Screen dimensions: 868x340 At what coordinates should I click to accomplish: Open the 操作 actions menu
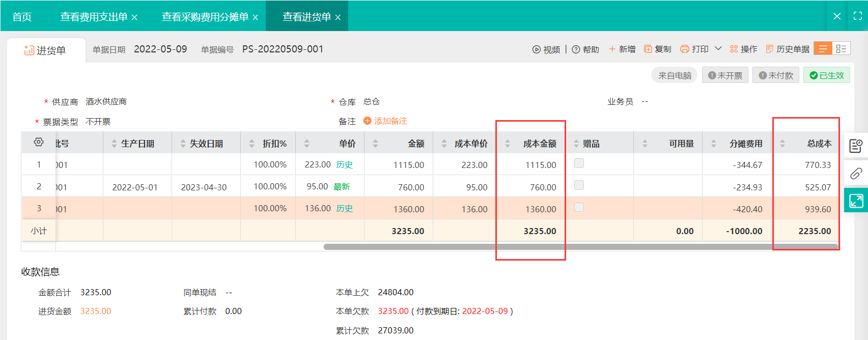click(x=743, y=49)
